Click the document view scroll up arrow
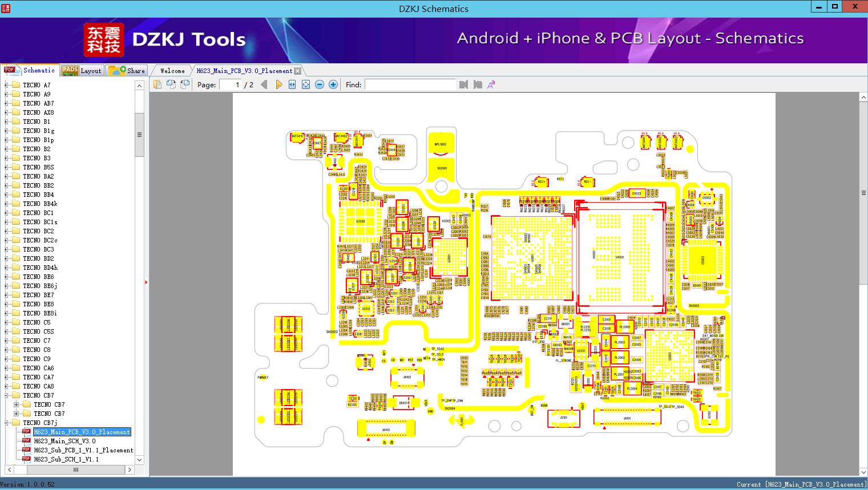This screenshot has height=490, width=868. coord(863,98)
